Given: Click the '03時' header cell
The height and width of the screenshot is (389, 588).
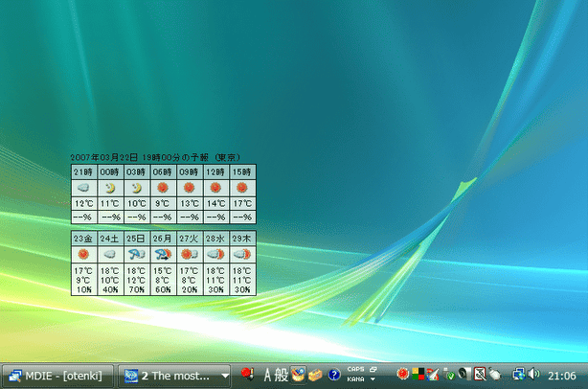Looking at the screenshot, I should tap(137, 172).
